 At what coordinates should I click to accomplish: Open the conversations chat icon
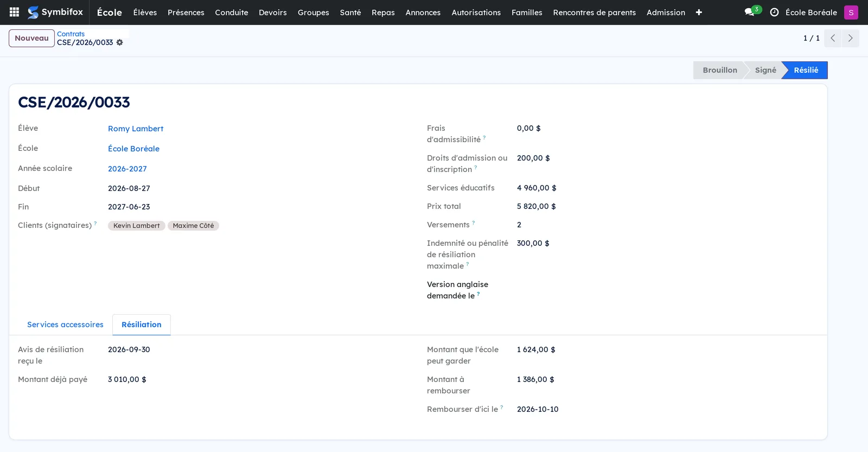pyautogui.click(x=749, y=12)
